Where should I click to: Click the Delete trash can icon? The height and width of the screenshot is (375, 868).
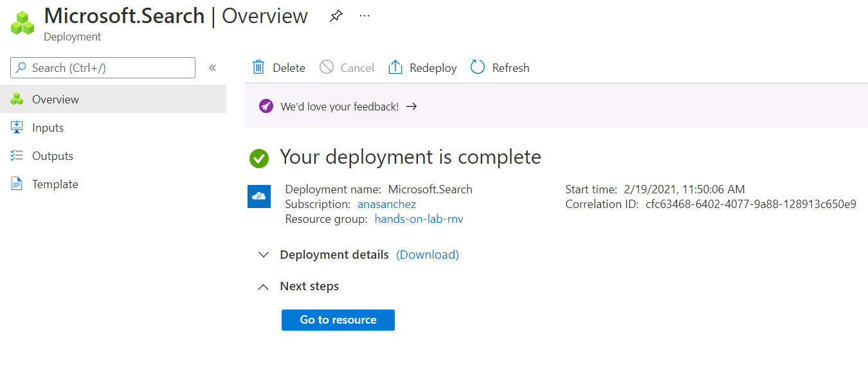coord(258,67)
